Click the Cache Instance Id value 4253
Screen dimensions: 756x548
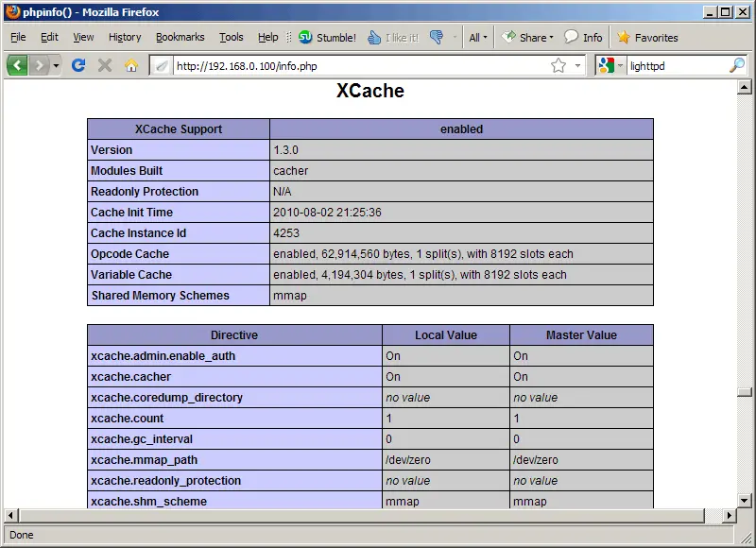[286, 232]
